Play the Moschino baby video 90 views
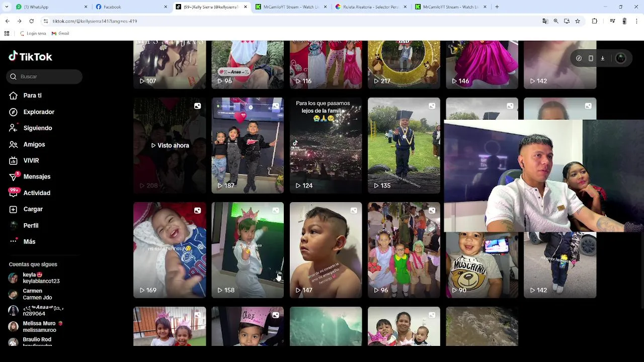 click(482, 265)
